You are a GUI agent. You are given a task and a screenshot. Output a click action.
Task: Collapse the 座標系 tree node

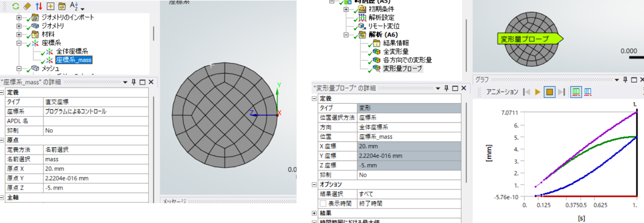(x=19, y=43)
